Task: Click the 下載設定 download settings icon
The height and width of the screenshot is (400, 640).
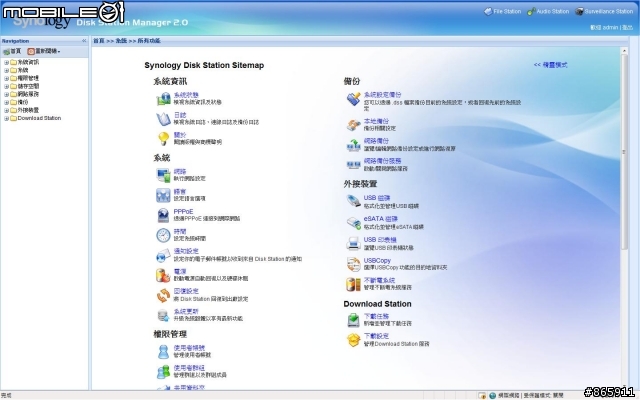Action: point(353,340)
